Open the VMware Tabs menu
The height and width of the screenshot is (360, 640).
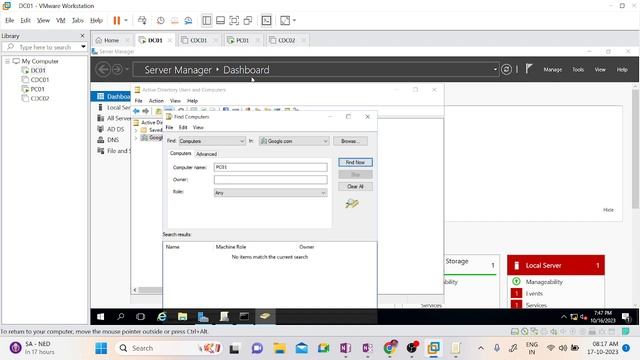point(78,20)
